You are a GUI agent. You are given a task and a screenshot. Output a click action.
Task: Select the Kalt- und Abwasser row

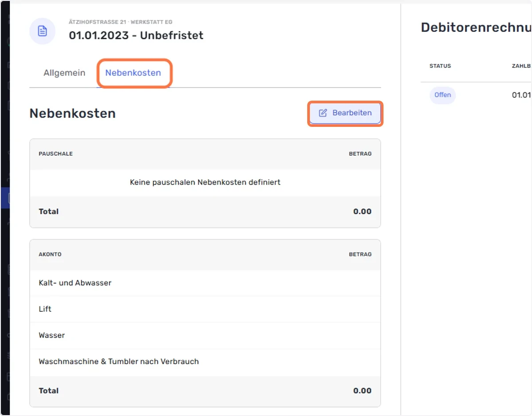pos(205,283)
